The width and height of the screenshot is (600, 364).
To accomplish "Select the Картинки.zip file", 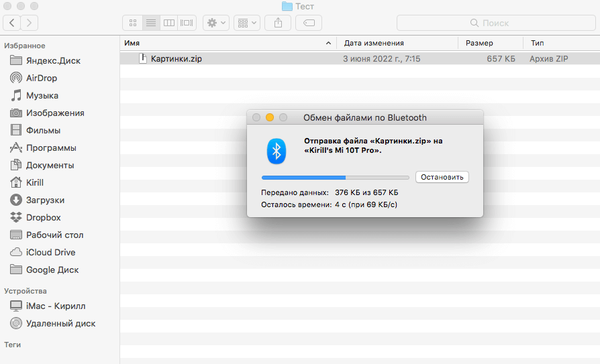I will (x=176, y=59).
